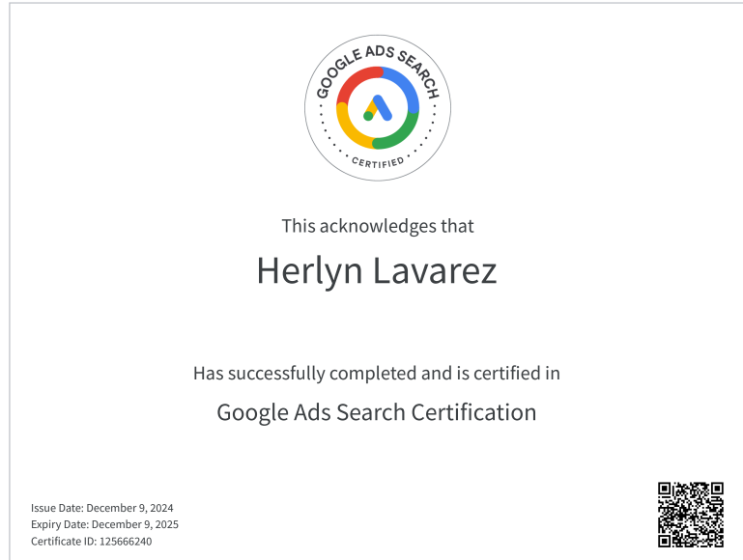Click the Certificate ID: 125666240 line
Screen dimensions: 743x560
(x=92, y=541)
